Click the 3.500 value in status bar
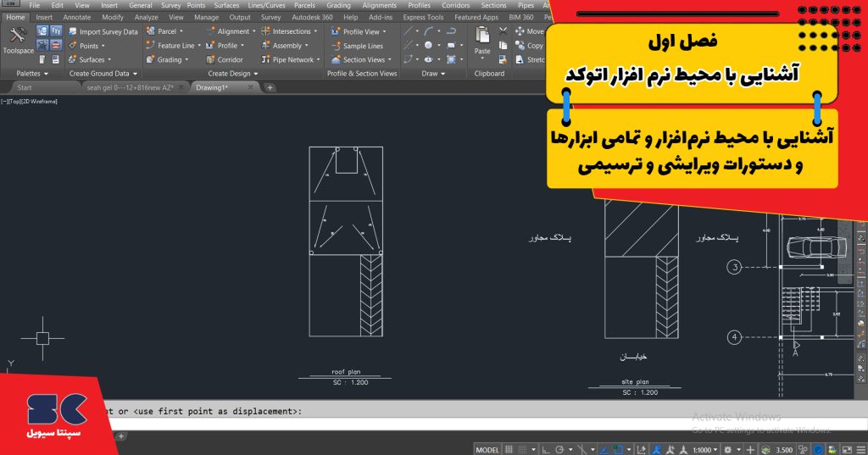 (x=784, y=449)
